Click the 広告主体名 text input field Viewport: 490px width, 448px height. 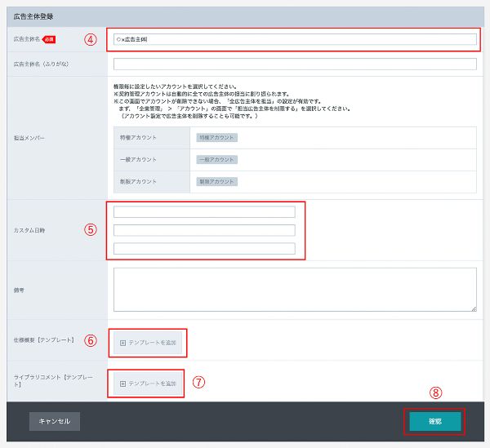(295, 38)
